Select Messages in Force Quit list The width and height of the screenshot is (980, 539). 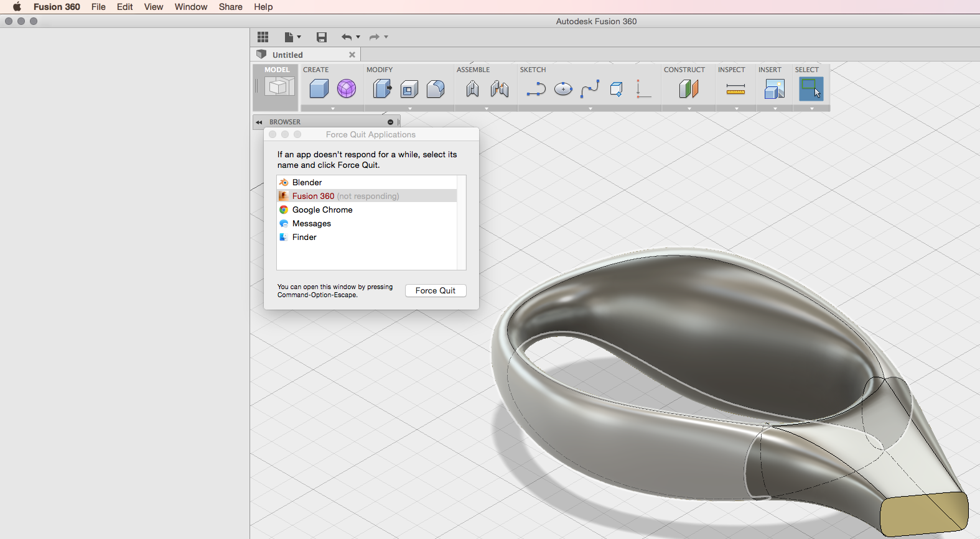tap(366, 223)
